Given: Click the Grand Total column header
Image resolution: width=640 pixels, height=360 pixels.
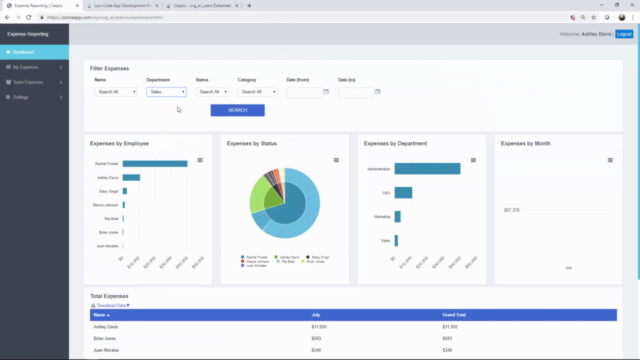Looking at the screenshot, I should coord(454,315).
